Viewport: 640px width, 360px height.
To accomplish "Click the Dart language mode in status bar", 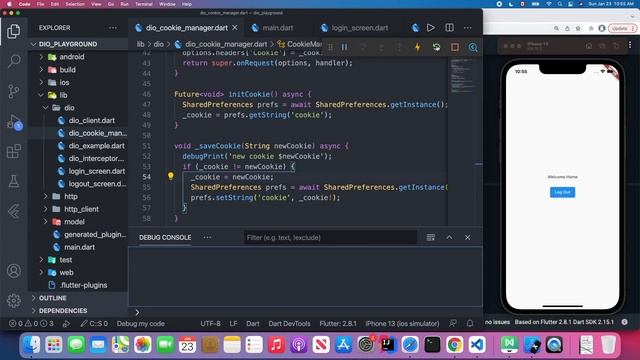I will click(253, 324).
